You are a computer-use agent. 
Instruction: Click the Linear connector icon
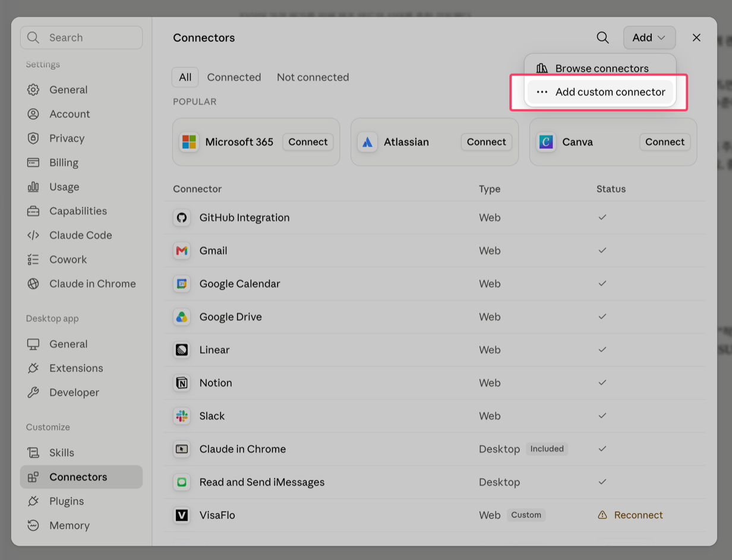coord(182,350)
